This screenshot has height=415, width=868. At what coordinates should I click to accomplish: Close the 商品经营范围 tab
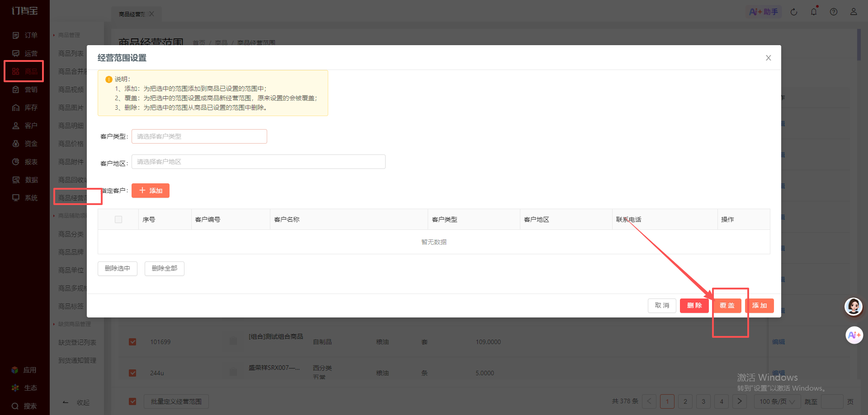click(x=152, y=14)
